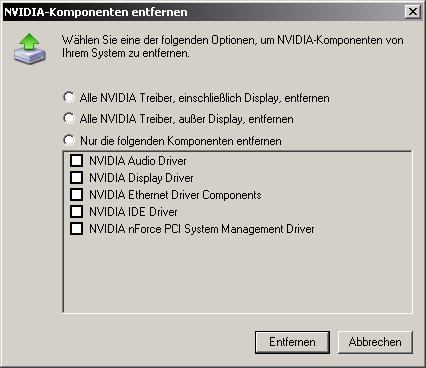Viewport: 426px width, 368px height.
Task: Select 'Alle NVIDIA Treiber, einschließlich Display' radio button
Action: pyautogui.click(x=69, y=98)
